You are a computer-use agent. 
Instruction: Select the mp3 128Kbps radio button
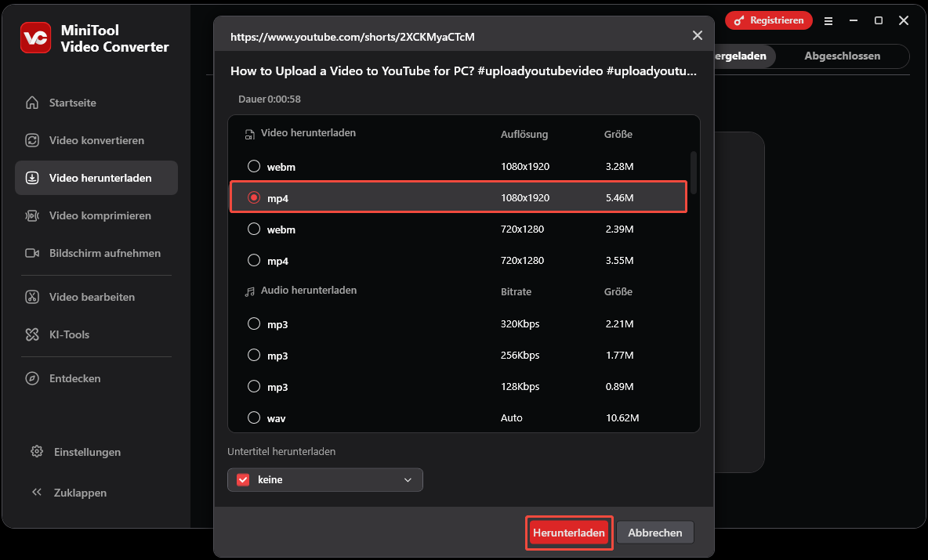[x=254, y=386]
